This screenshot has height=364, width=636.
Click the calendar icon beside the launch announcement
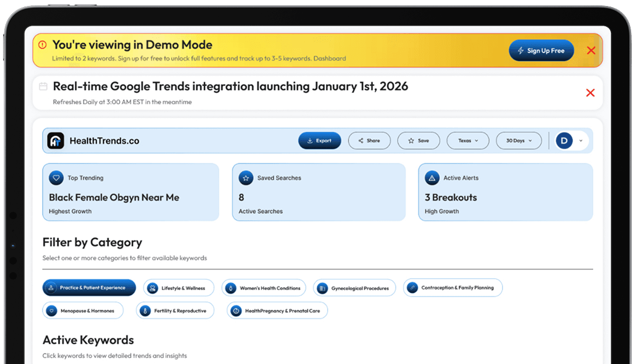click(44, 86)
